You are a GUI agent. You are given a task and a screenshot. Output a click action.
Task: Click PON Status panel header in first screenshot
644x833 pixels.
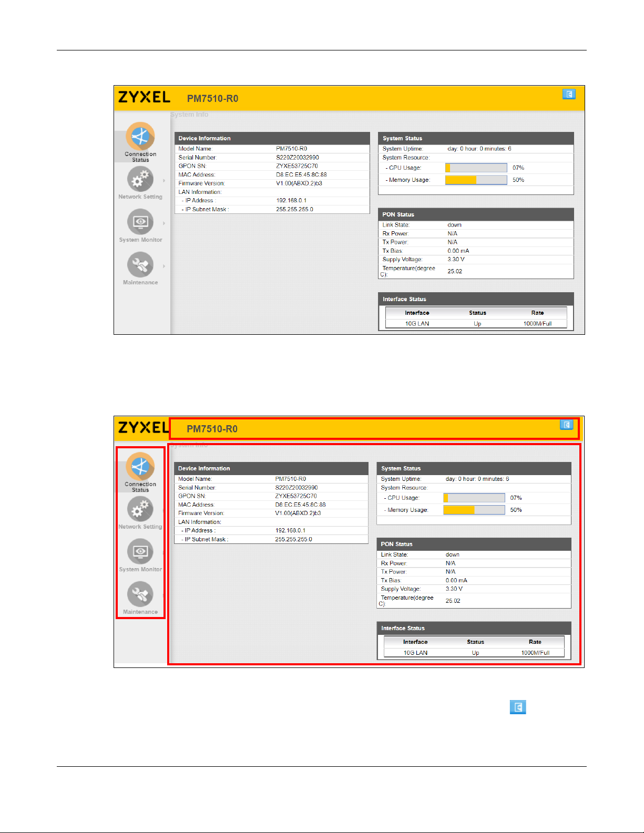[x=476, y=214]
